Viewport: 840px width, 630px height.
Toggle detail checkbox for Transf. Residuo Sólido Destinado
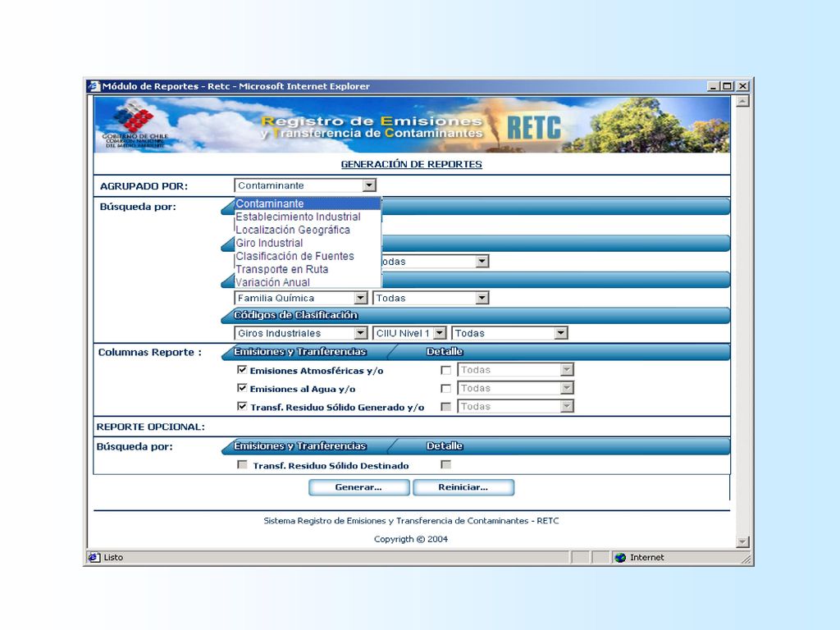point(445,464)
